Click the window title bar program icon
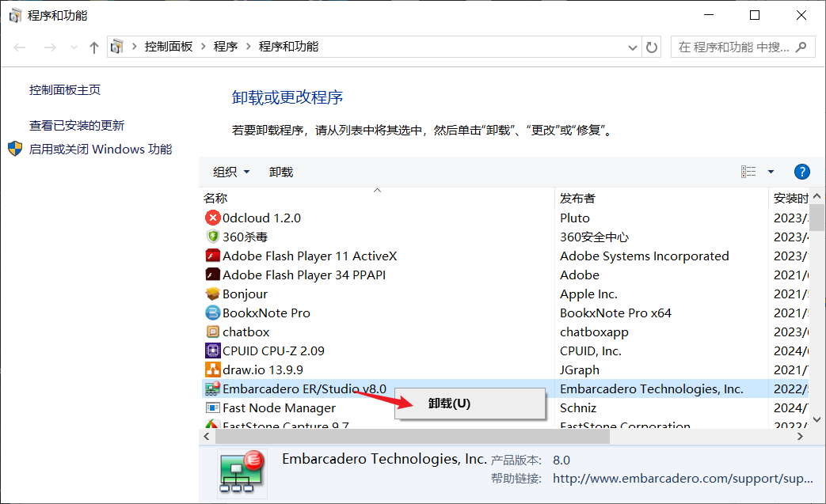Viewport: 826px width, 504px height. click(15, 15)
